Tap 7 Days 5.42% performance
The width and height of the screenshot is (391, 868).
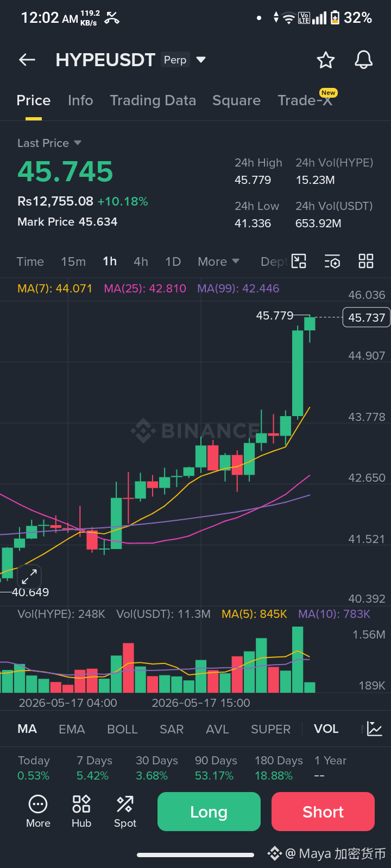click(94, 768)
